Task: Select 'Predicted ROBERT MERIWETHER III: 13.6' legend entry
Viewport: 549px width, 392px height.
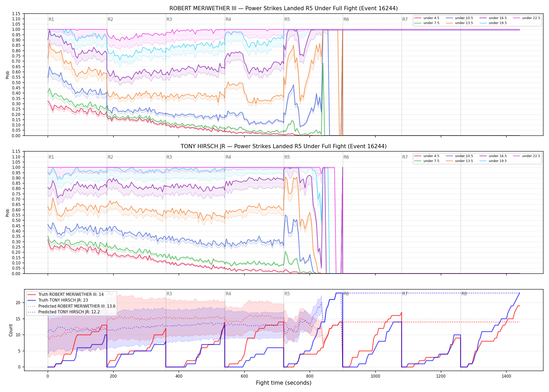Action: coord(71,306)
